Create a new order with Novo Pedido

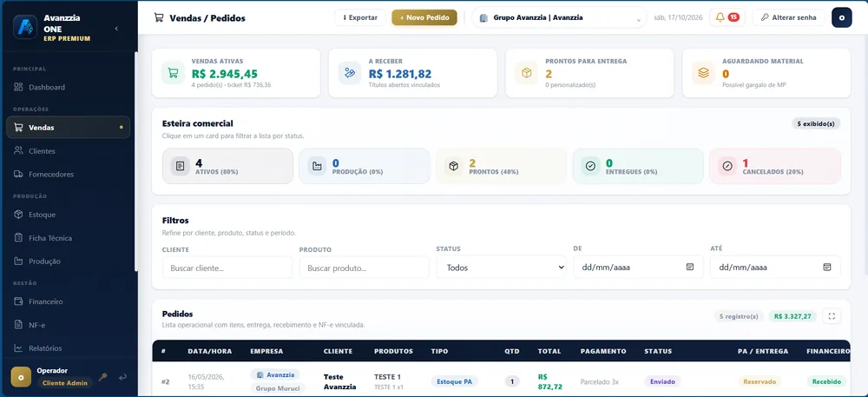click(424, 17)
